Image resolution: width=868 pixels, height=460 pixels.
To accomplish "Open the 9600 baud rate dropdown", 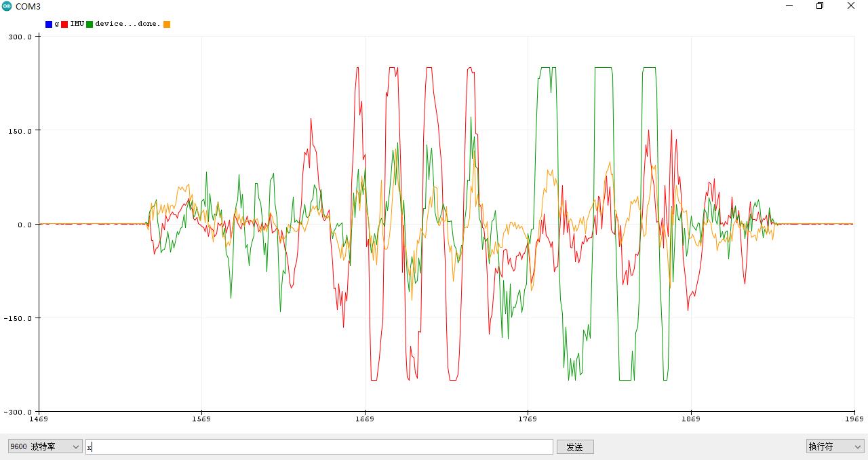I will (x=45, y=446).
